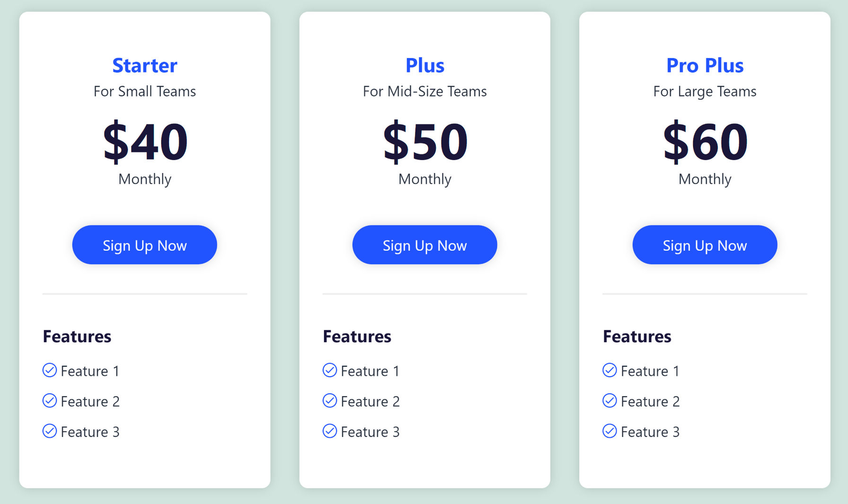
Task: Click the checkmark icon beside Starter Feature 1
Action: click(50, 371)
